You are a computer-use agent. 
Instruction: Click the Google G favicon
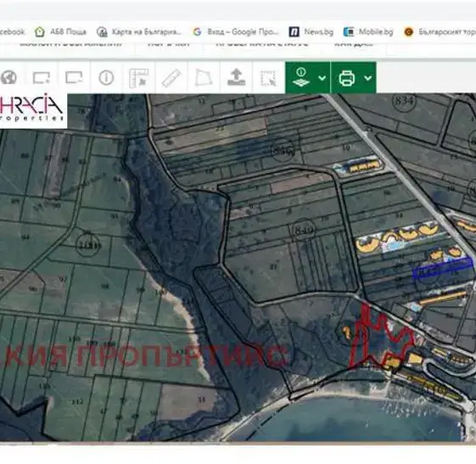tap(198, 32)
